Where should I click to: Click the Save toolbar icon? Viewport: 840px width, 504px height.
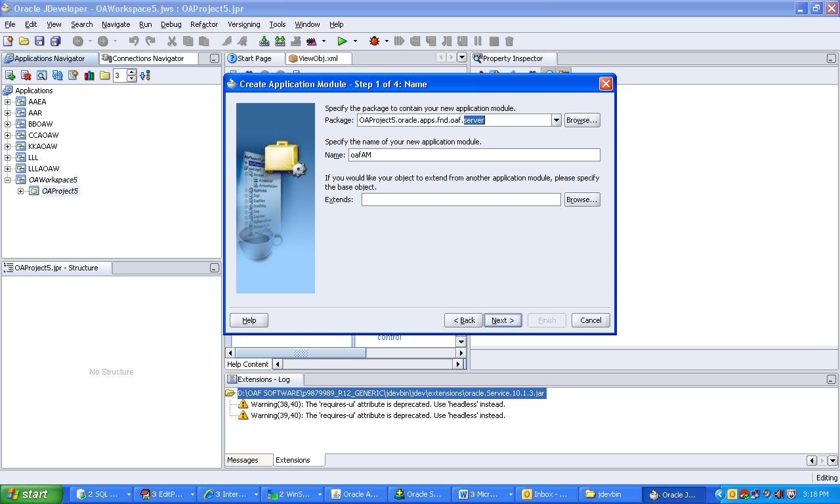tap(40, 41)
